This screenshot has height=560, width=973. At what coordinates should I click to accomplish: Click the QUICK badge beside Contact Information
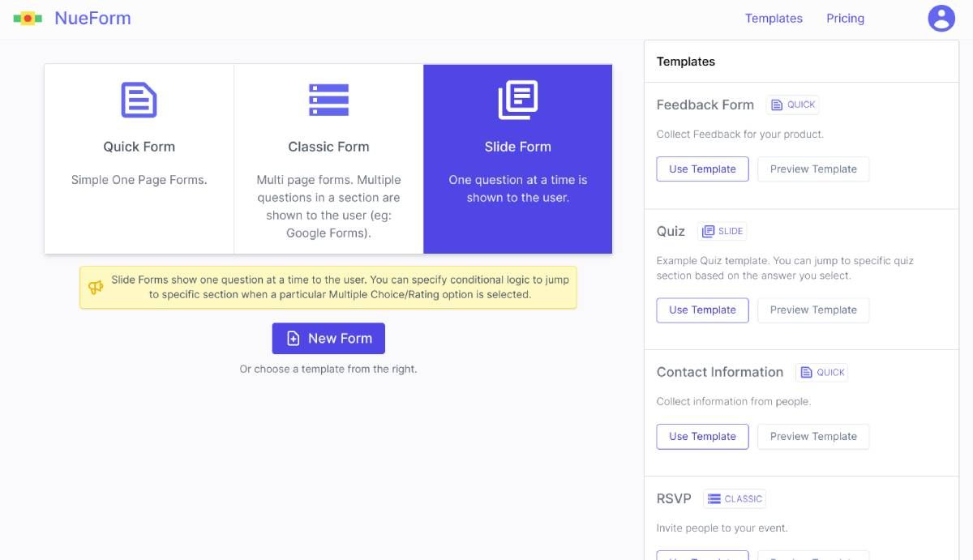tap(822, 372)
